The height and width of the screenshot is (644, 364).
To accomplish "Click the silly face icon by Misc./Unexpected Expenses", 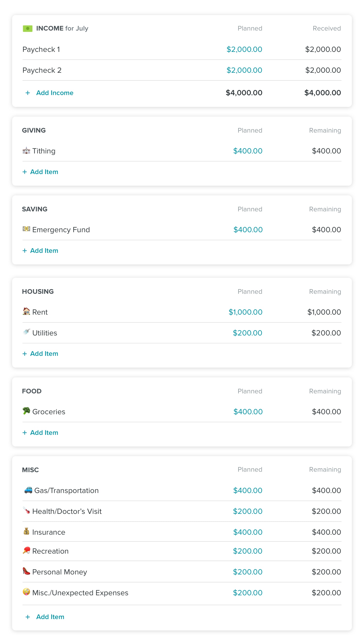I will point(26,592).
